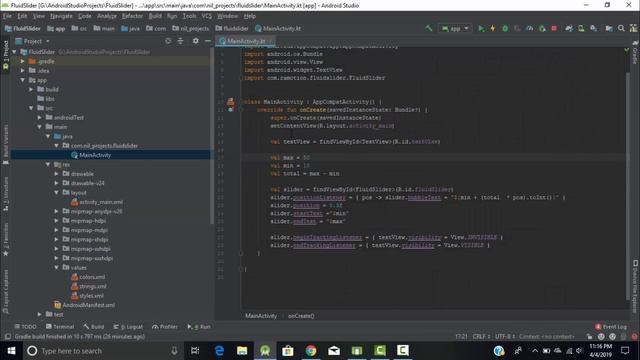Open the Analyze menu

(107, 16)
